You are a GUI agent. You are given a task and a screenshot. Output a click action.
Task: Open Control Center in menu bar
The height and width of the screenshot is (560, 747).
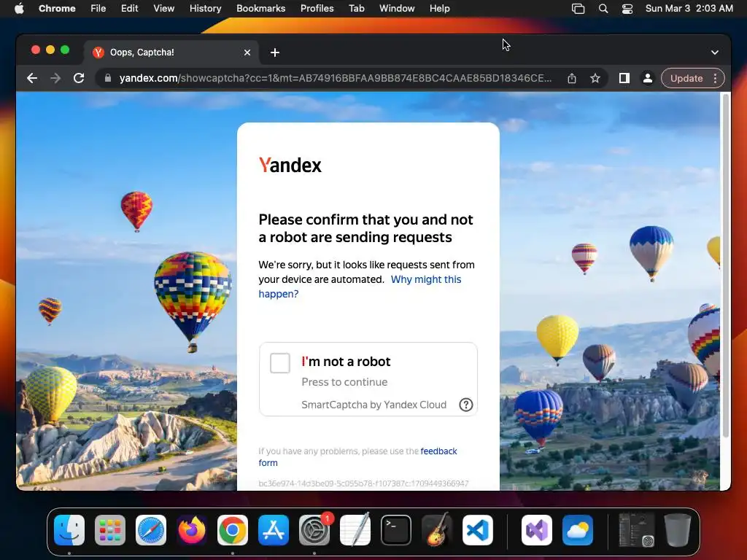pyautogui.click(x=627, y=8)
